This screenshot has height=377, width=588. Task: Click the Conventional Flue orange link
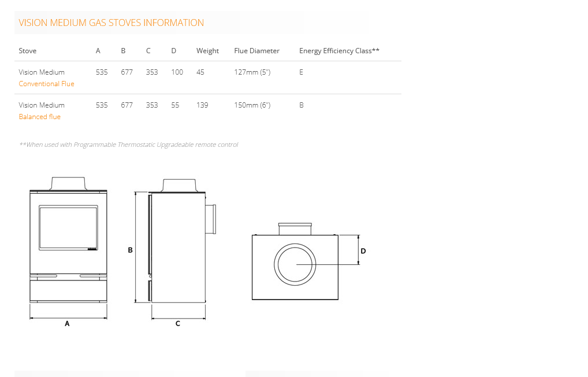[x=46, y=84]
